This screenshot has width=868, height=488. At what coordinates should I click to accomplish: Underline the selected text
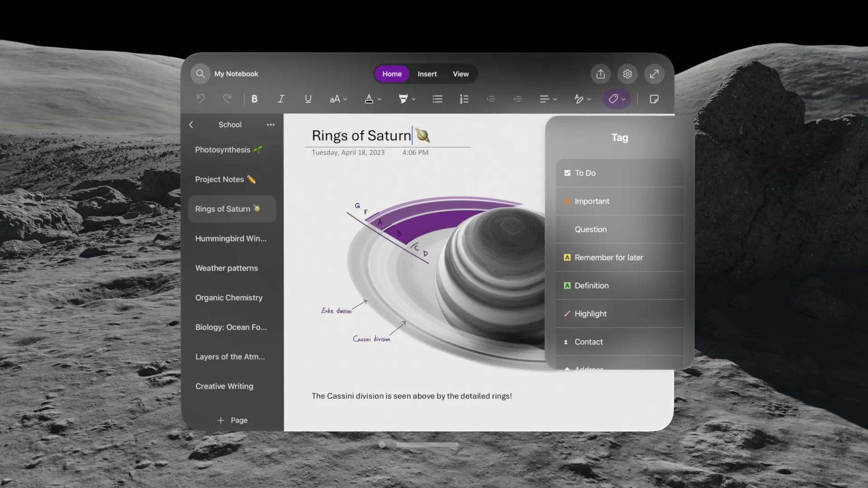[308, 99]
